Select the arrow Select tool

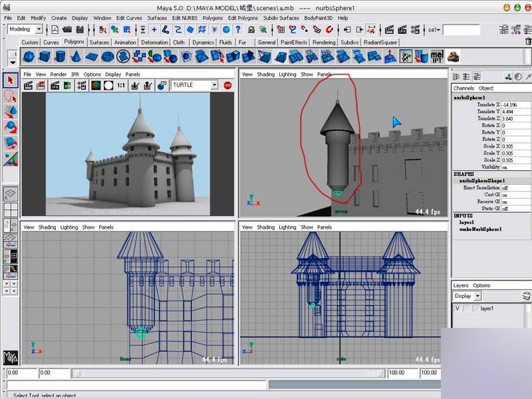coord(10,80)
